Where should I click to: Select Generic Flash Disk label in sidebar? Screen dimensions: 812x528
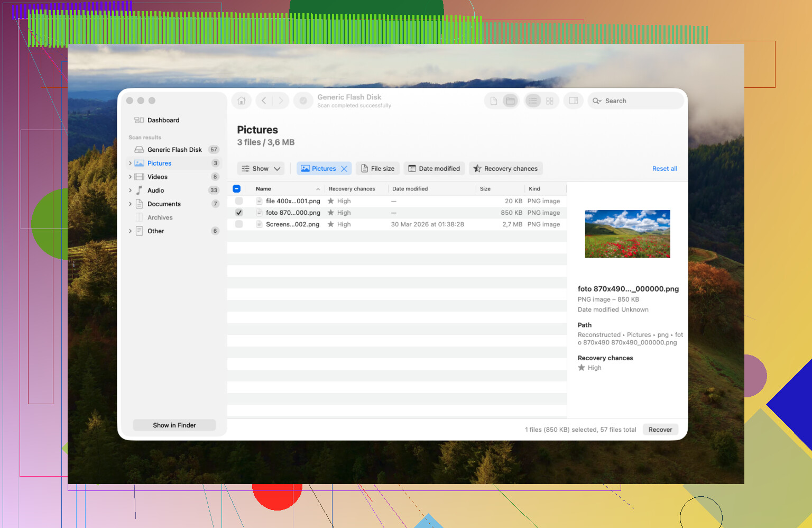click(x=174, y=150)
